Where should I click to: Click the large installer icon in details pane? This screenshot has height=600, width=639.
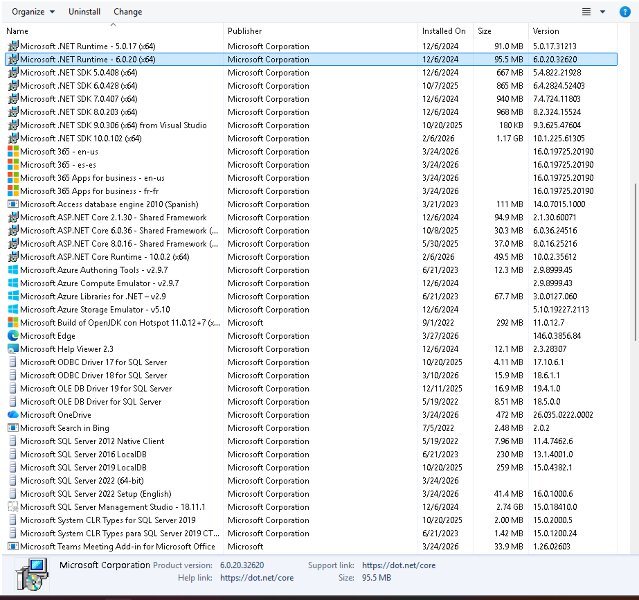tap(32, 574)
